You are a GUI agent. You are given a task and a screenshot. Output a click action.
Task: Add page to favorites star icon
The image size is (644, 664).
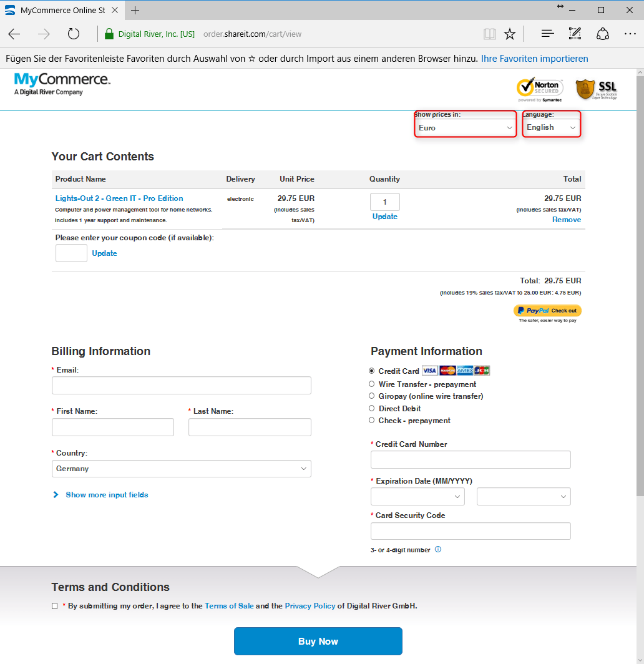point(510,34)
